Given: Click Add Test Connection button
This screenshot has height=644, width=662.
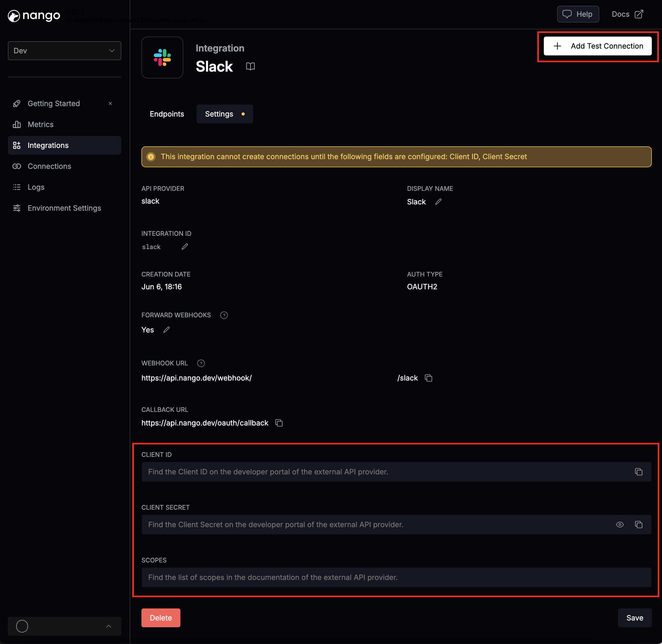Looking at the screenshot, I should point(597,46).
